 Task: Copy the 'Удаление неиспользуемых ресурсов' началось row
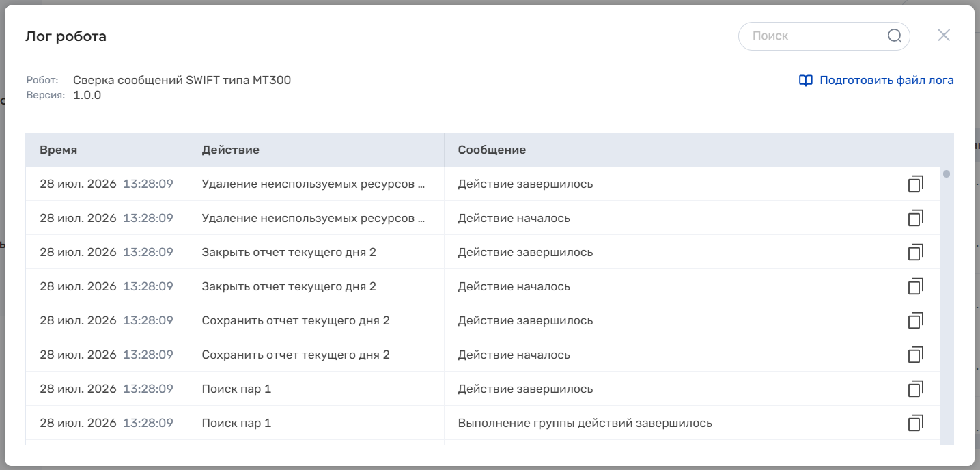[x=915, y=218]
